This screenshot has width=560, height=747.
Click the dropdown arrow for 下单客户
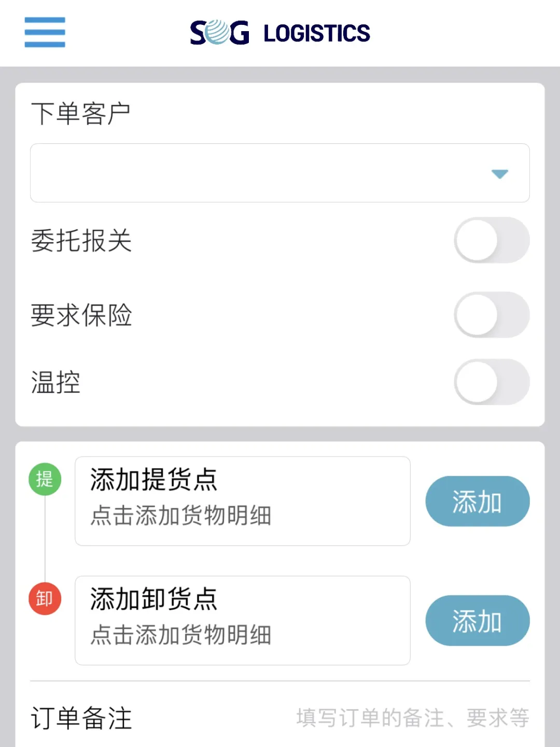coord(499,174)
